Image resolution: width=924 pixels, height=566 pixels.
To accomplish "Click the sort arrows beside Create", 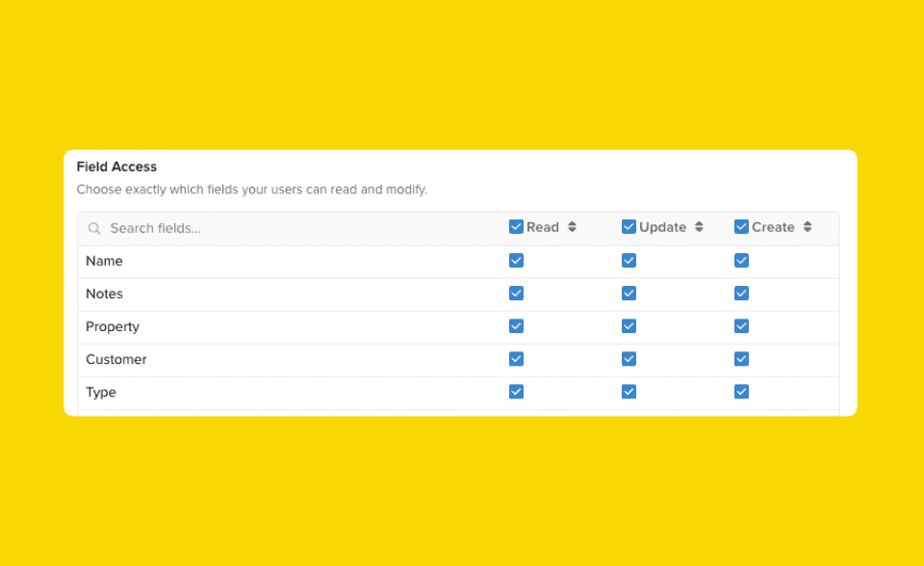I will tap(806, 226).
